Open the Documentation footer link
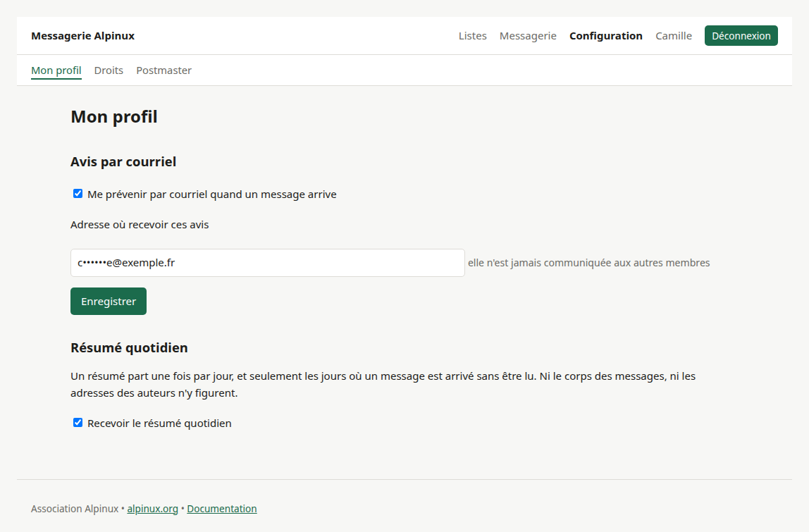This screenshot has height=532, width=809. pyautogui.click(x=222, y=509)
